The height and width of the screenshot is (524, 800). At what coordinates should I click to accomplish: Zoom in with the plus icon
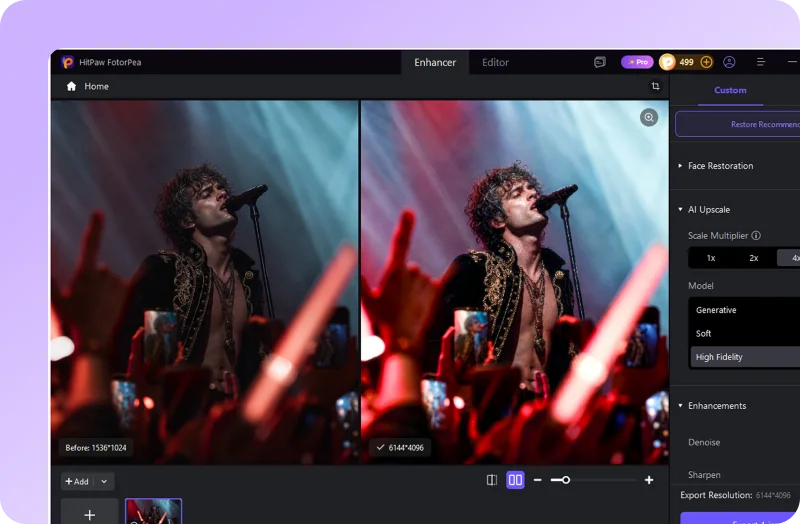pyautogui.click(x=649, y=480)
